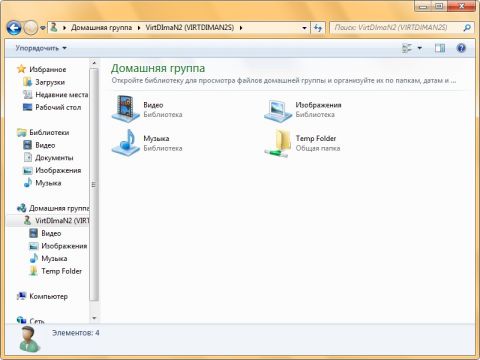Open Видео under Библиотеки

45,145
